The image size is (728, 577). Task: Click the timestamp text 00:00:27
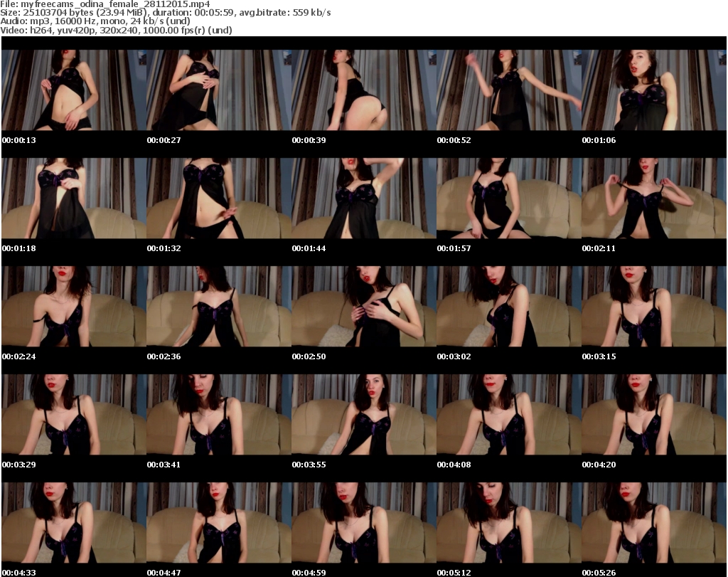coord(164,140)
